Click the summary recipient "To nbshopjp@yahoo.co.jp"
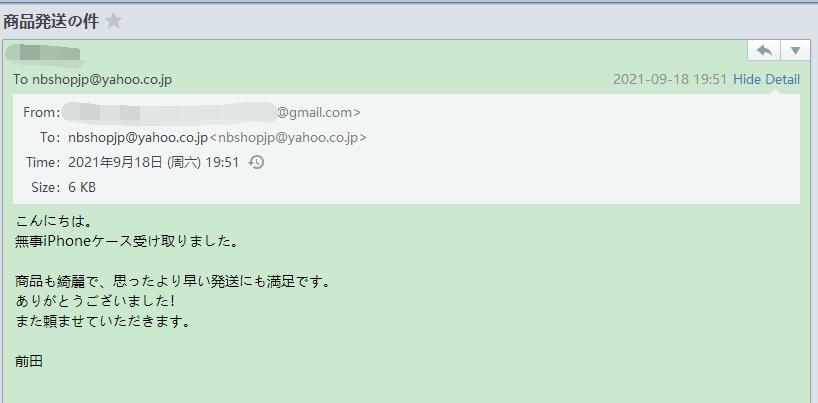The height and width of the screenshot is (403, 818). 93,80
